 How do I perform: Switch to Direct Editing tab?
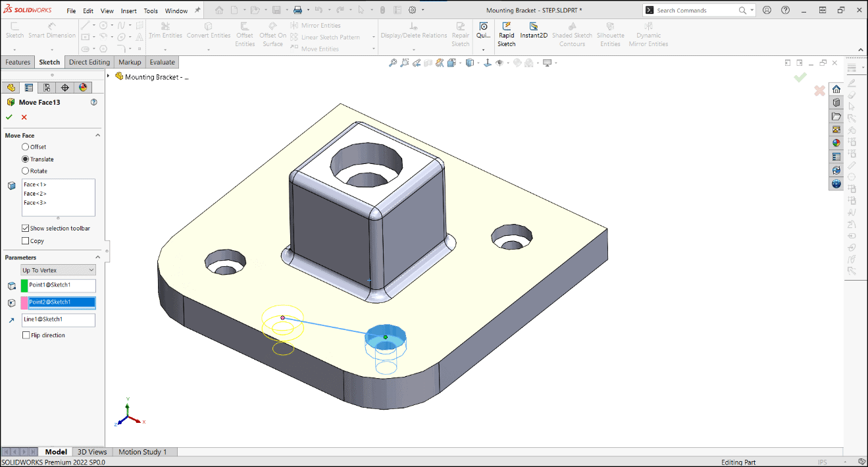pyautogui.click(x=89, y=62)
